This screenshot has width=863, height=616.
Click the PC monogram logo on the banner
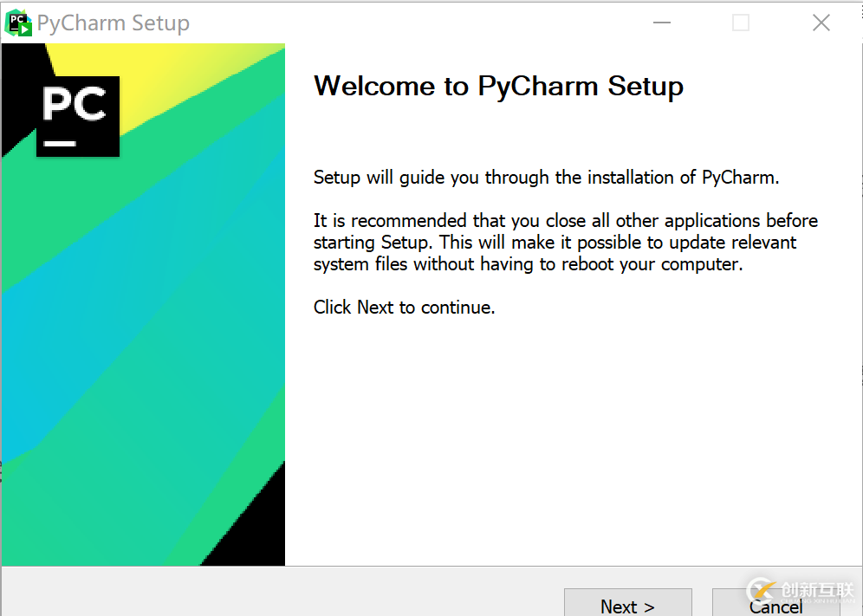77,105
